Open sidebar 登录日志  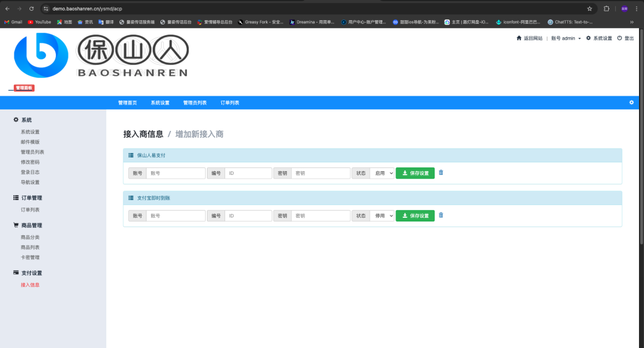point(30,172)
